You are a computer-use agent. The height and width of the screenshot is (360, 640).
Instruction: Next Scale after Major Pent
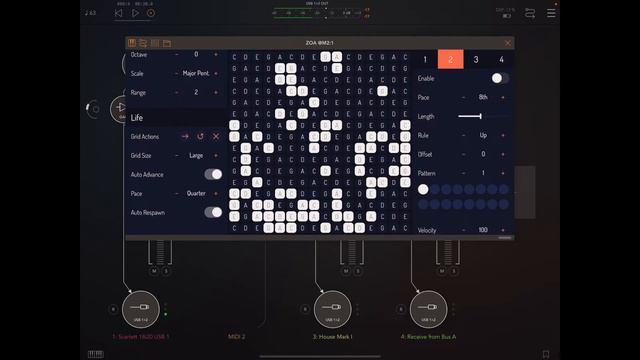click(216, 73)
